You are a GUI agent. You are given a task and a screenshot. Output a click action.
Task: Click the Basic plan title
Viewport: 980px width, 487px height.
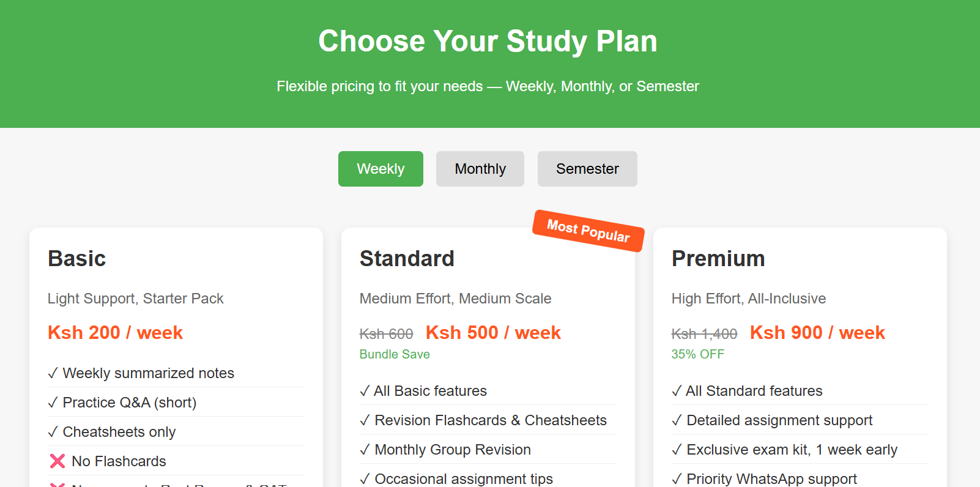tap(76, 258)
